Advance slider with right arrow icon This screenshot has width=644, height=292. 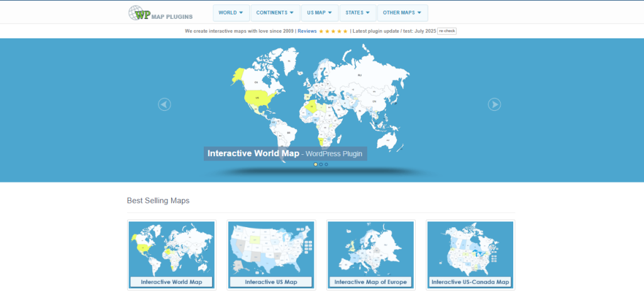click(494, 104)
